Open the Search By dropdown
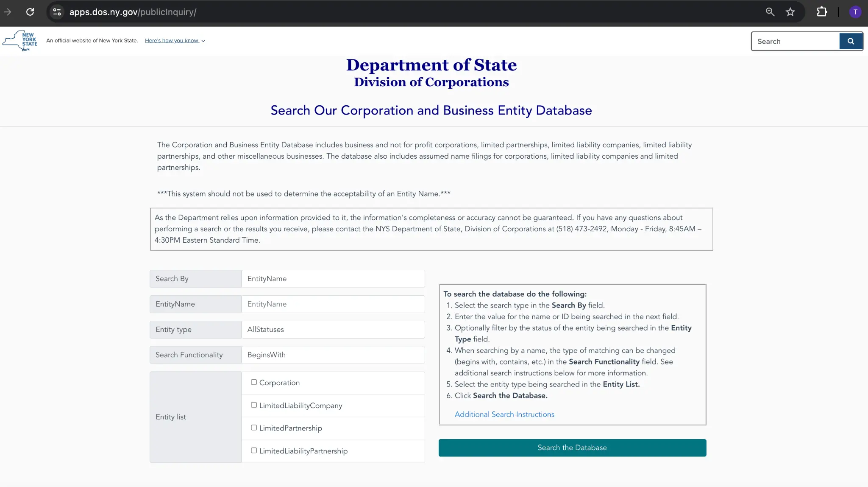Screen dimensions: 868x487 [333, 279]
